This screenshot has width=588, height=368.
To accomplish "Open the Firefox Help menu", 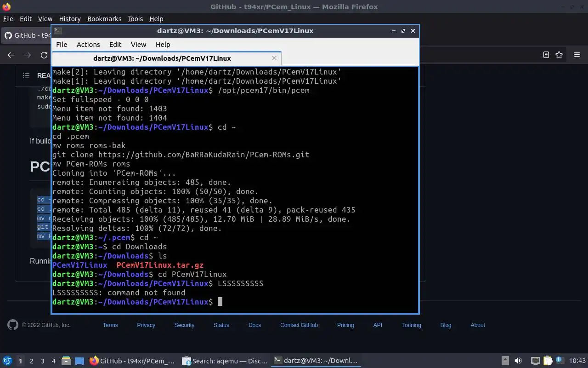I will pyautogui.click(x=156, y=19).
